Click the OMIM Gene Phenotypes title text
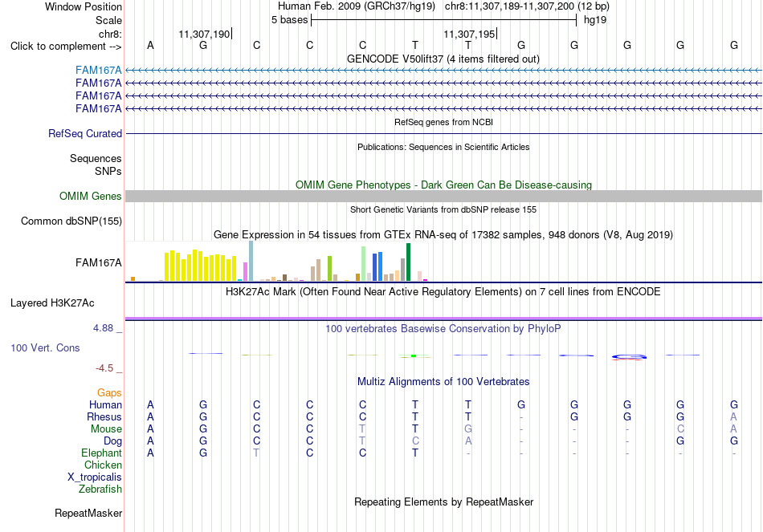The image size is (763, 532). point(443,185)
